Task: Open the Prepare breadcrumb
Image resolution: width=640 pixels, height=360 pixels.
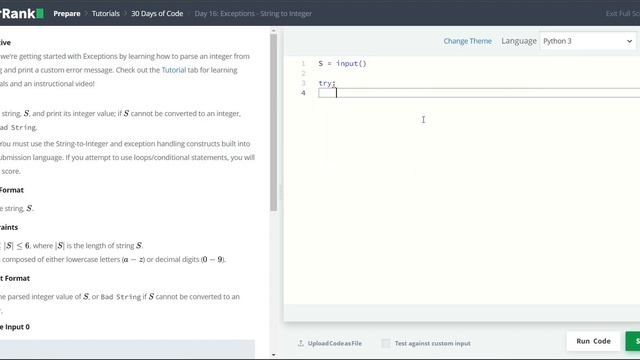Action: click(x=67, y=13)
